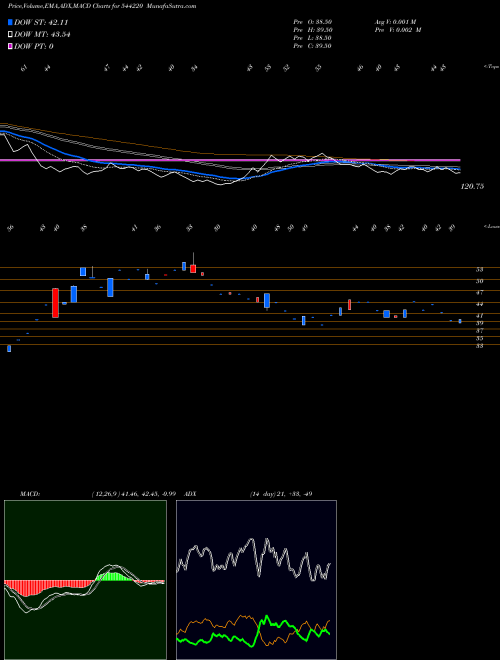Viewport: 500px width, 660px height.
Task: Select the 'DOW PT: 0' legend text
Action: 34,46
